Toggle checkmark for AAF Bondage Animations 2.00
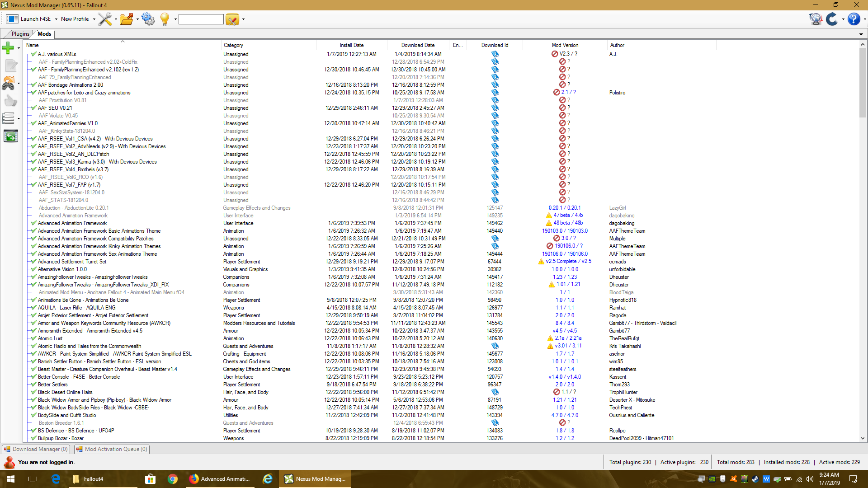Image resolution: width=868 pixels, height=488 pixels. (x=34, y=85)
